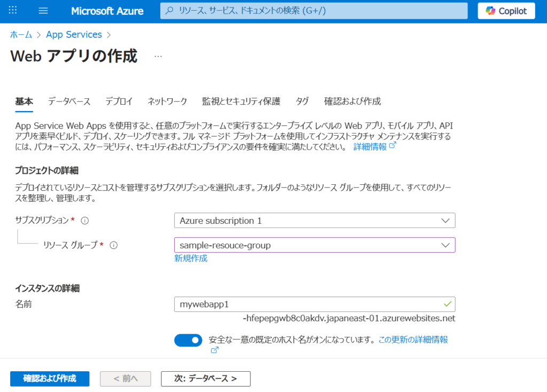Click the external link icon below the hostname toggle
This screenshot has height=392, width=547.
pos(215,350)
